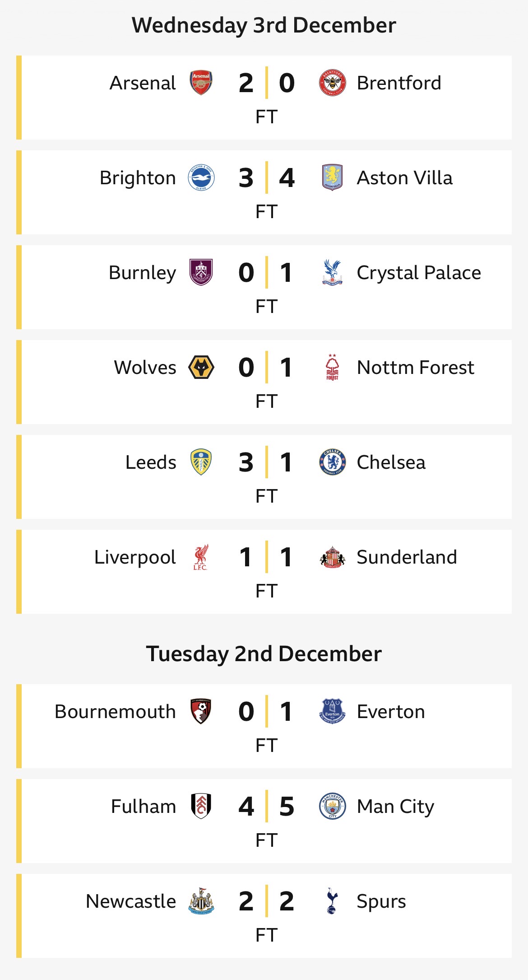Tap the Man City round badge
528x980 pixels.
pyautogui.click(x=332, y=806)
